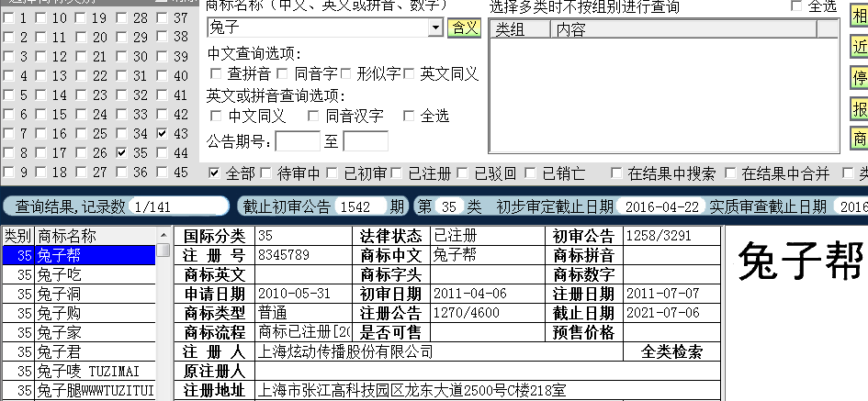This screenshot has width=868, height=401.
Task: Click the 注册公告 value 1270/4600
Action: pos(487,313)
